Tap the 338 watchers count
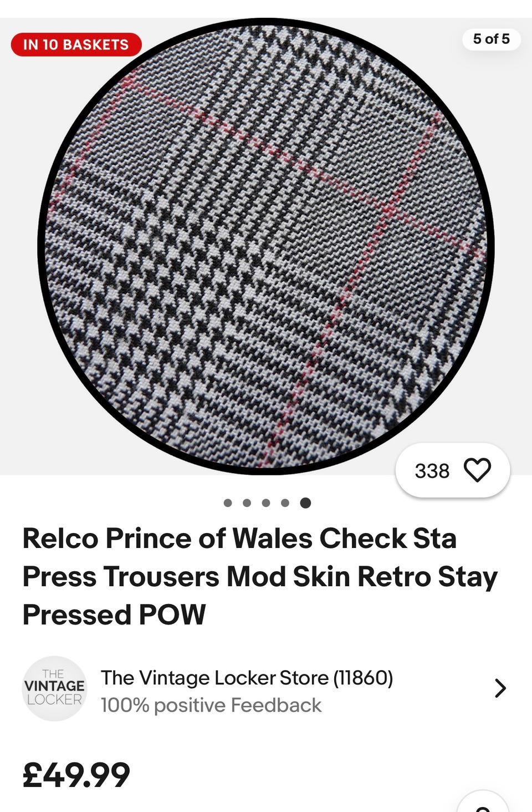This screenshot has width=532, height=812. (432, 471)
